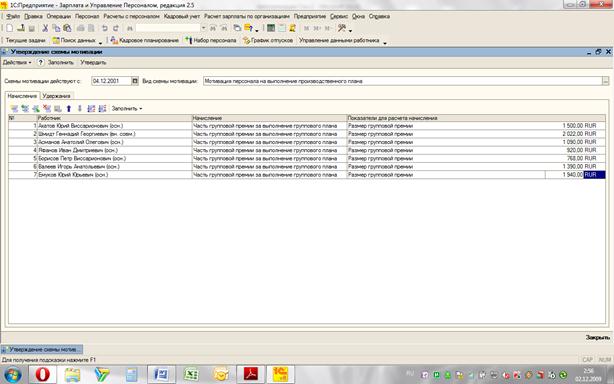The width and height of the screenshot is (614, 384).
Task: Click the add row icon in table toolbar
Action: [x=14, y=108]
